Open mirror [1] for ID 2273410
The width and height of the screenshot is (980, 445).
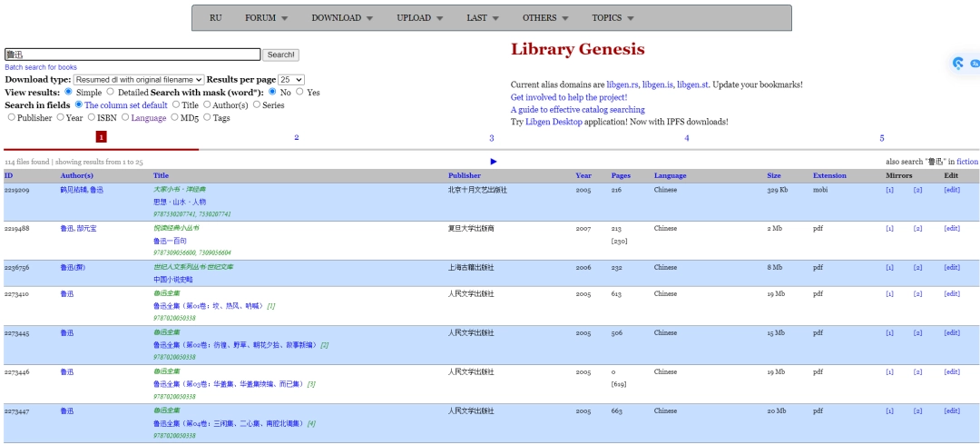pyautogui.click(x=889, y=294)
